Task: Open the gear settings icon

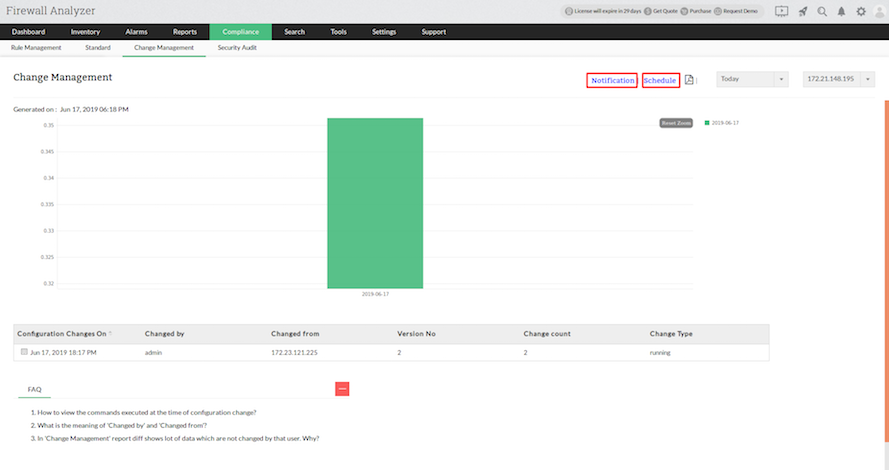Action: [x=861, y=11]
